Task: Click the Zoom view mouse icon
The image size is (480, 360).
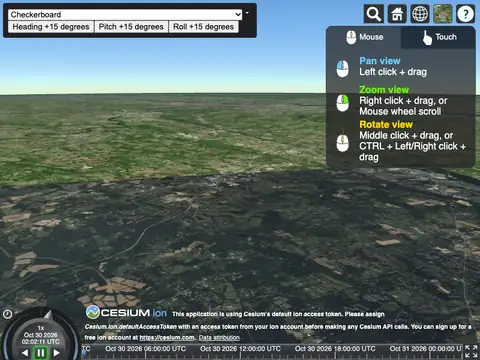Action: [x=342, y=103]
